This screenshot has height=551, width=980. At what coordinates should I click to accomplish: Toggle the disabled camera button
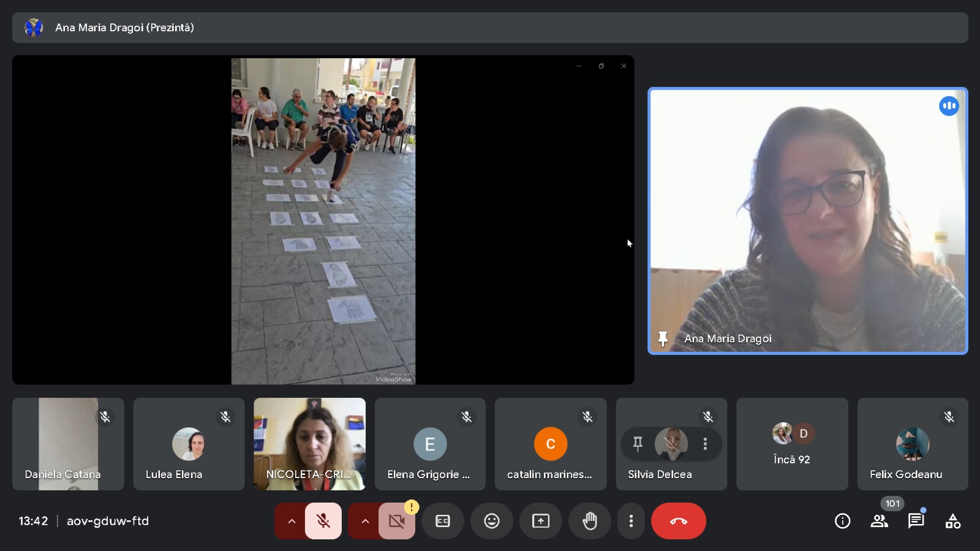click(x=396, y=521)
